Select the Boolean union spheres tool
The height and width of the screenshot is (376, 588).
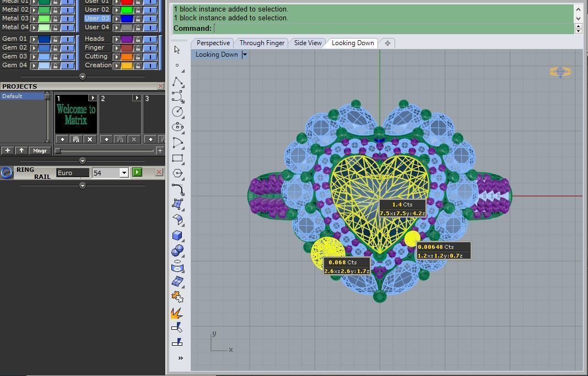[177, 250]
